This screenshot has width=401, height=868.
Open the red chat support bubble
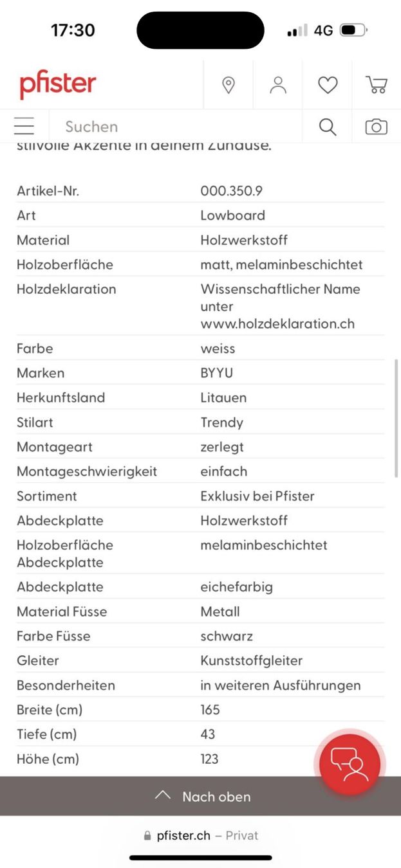tap(350, 764)
